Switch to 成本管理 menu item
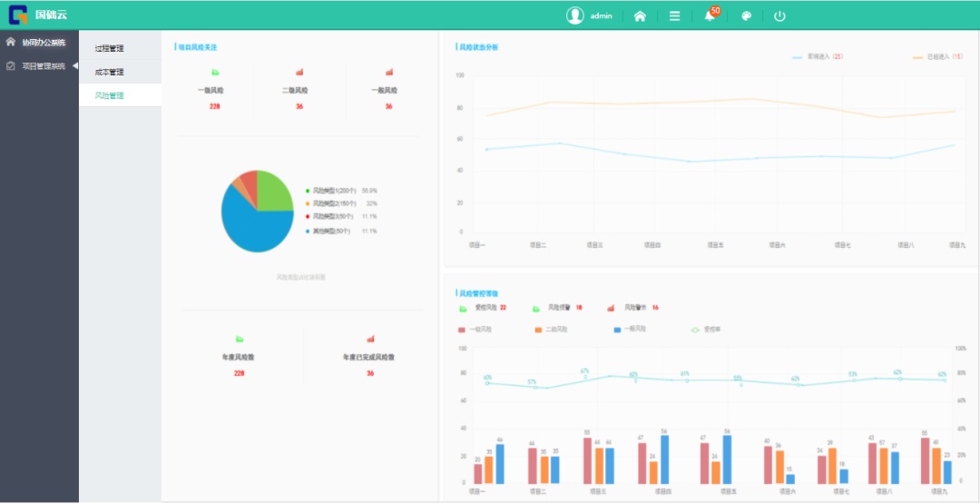980x504 pixels. pyautogui.click(x=109, y=72)
